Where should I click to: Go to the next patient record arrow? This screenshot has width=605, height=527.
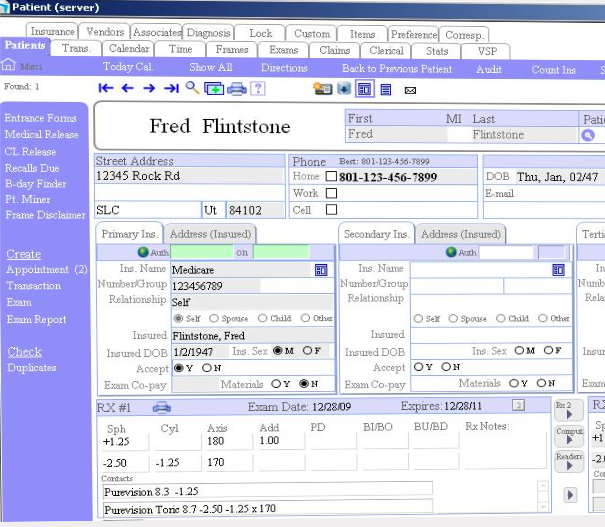(148, 89)
